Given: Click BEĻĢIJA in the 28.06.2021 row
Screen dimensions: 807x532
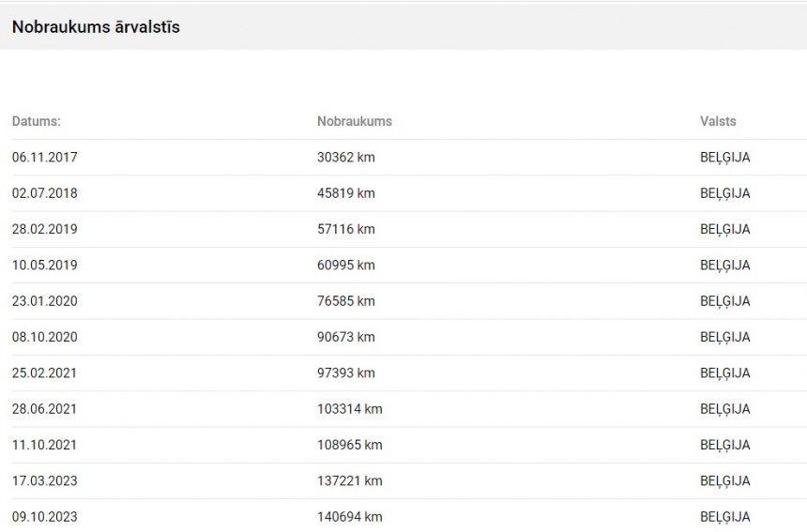Looking at the screenshot, I should click(724, 409).
